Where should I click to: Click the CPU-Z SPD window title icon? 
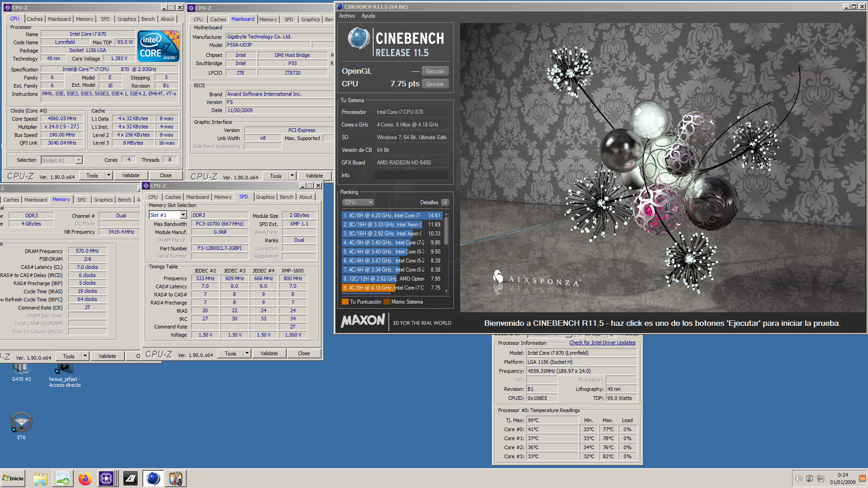146,186
